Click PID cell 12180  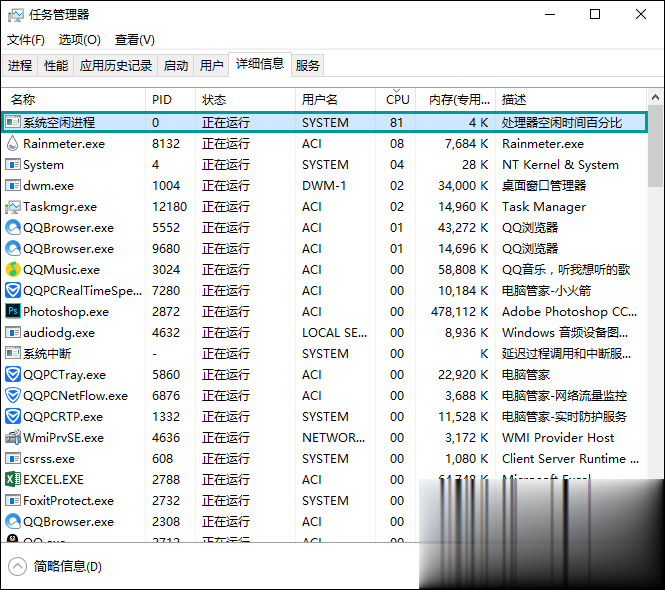click(x=170, y=207)
